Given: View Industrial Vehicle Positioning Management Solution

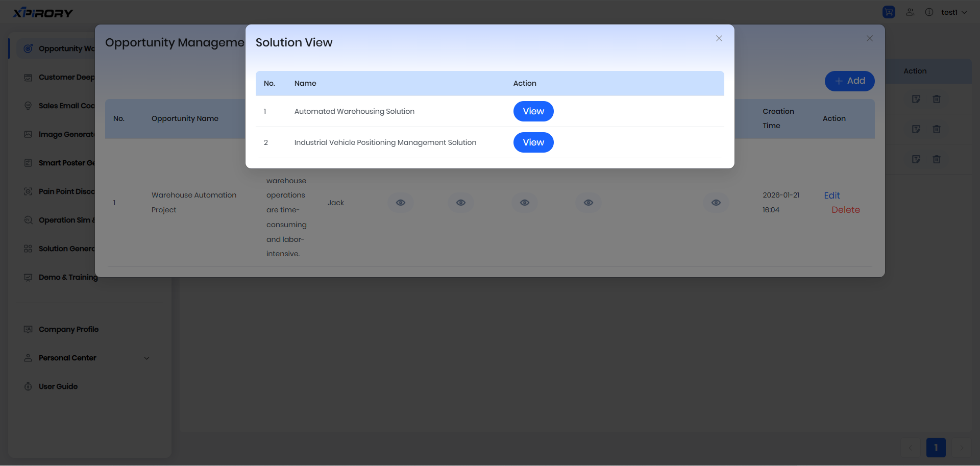Looking at the screenshot, I should tap(533, 142).
